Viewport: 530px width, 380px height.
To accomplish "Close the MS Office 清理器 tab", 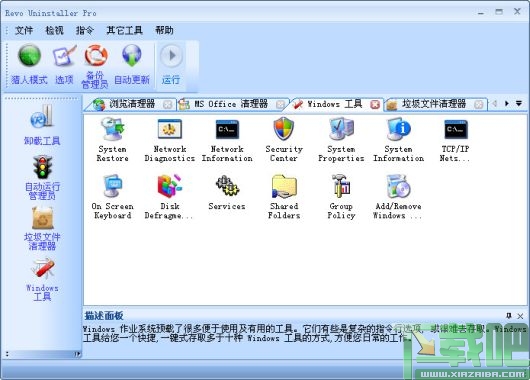I will [x=280, y=104].
